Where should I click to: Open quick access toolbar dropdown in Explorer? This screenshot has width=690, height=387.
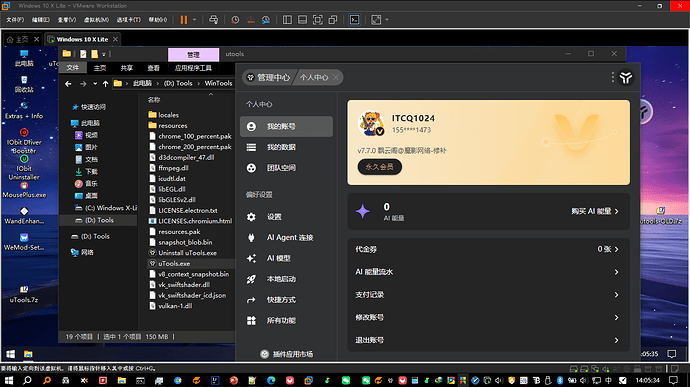pyautogui.click(x=104, y=54)
